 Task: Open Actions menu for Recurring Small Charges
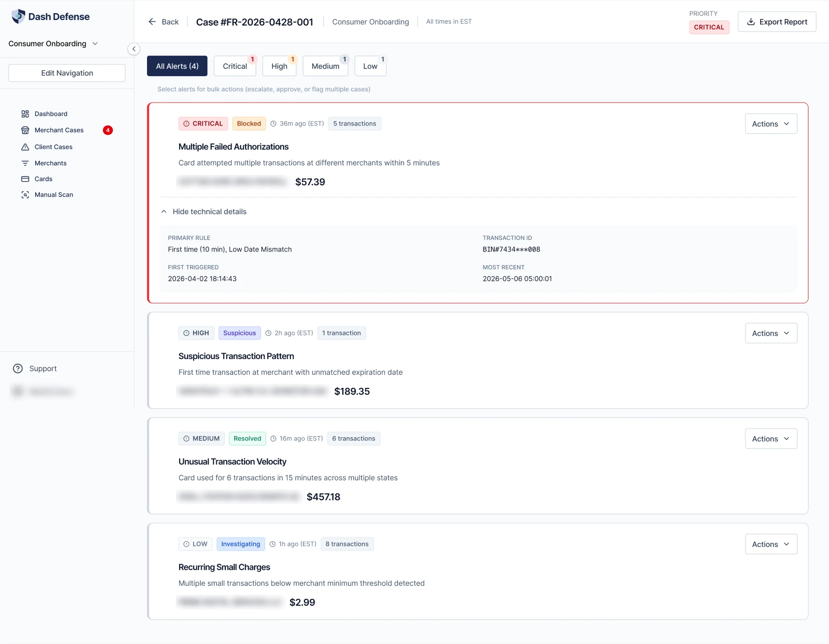coord(771,544)
